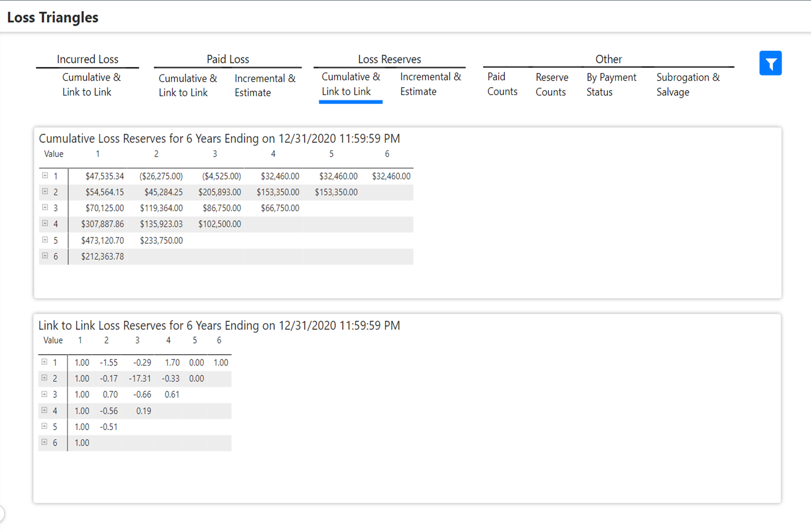Open Subrogation & Salvage tab

687,85
